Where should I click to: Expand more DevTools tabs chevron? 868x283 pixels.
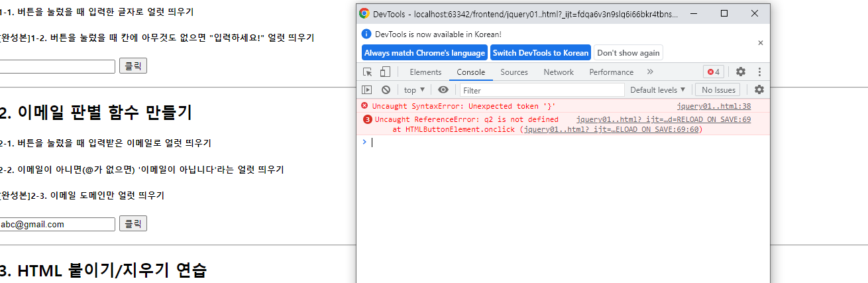tap(650, 72)
